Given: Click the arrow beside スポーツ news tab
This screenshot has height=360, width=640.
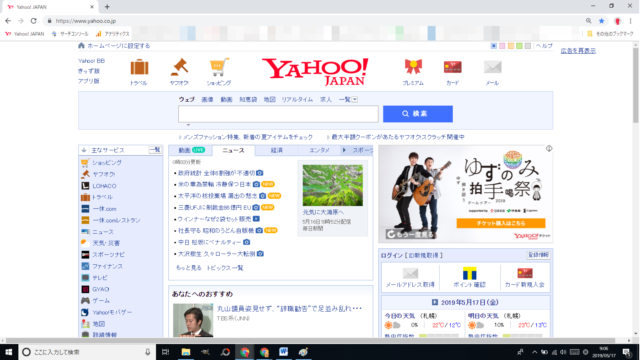Looking at the screenshot, I should [x=344, y=150].
